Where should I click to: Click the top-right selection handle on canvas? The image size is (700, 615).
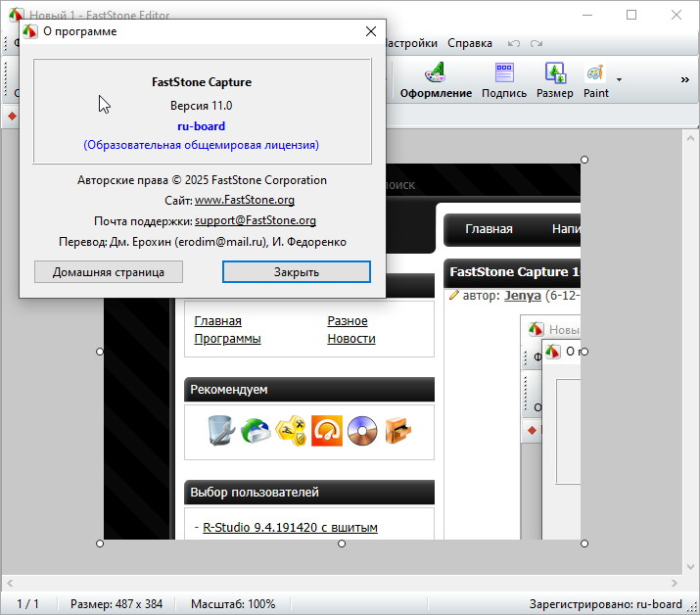(584, 160)
